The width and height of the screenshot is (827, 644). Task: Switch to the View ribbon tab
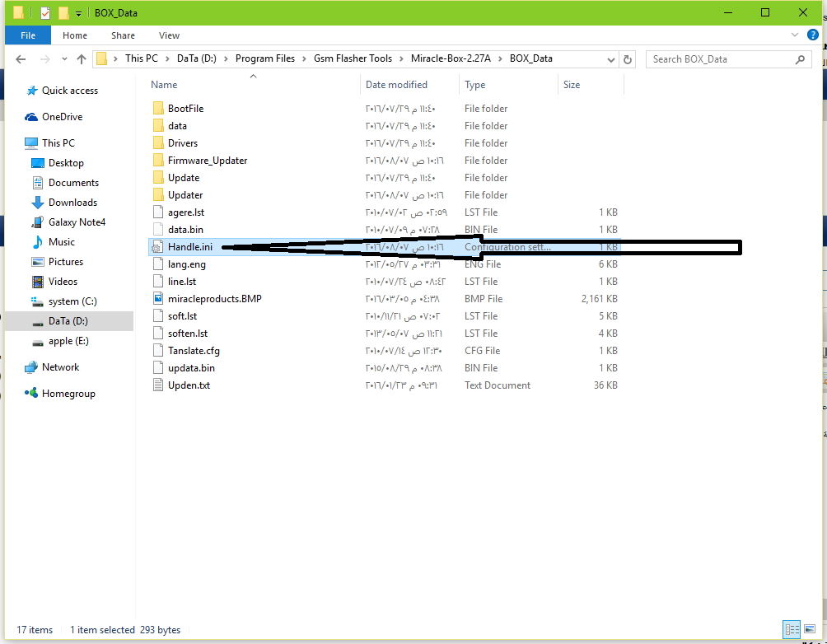pyautogui.click(x=169, y=35)
